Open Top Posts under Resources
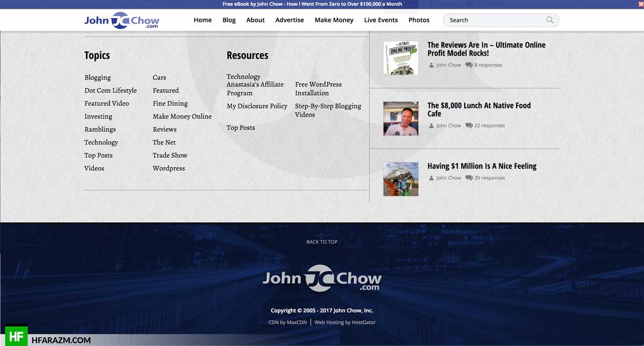The image size is (644, 346). click(x=240, y=128)
